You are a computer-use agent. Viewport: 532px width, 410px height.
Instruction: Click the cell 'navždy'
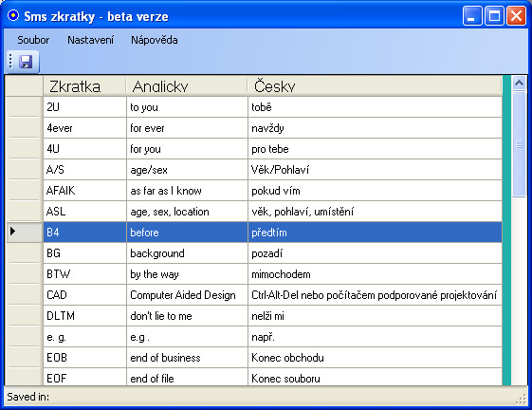(x=375, y=128)
